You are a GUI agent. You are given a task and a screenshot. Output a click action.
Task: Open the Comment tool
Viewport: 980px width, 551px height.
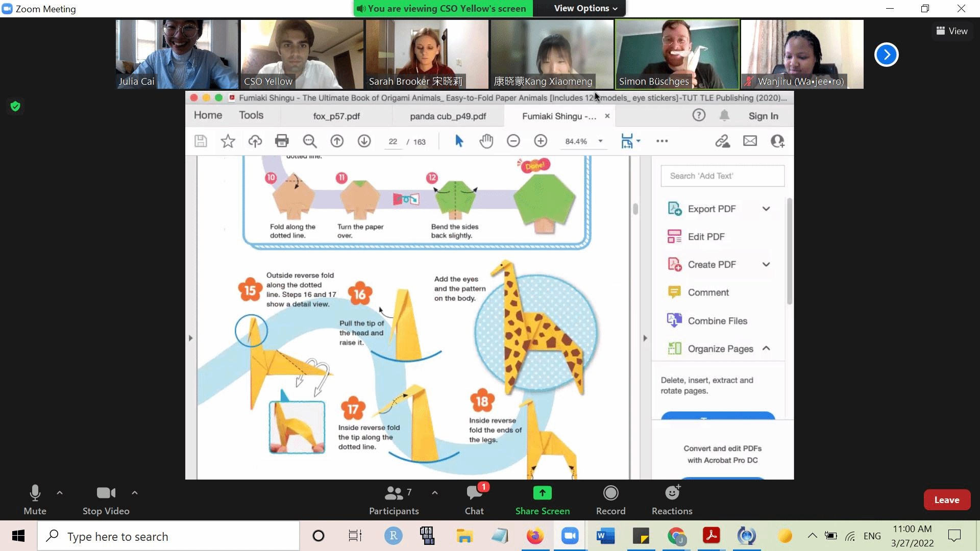point(708,292)
